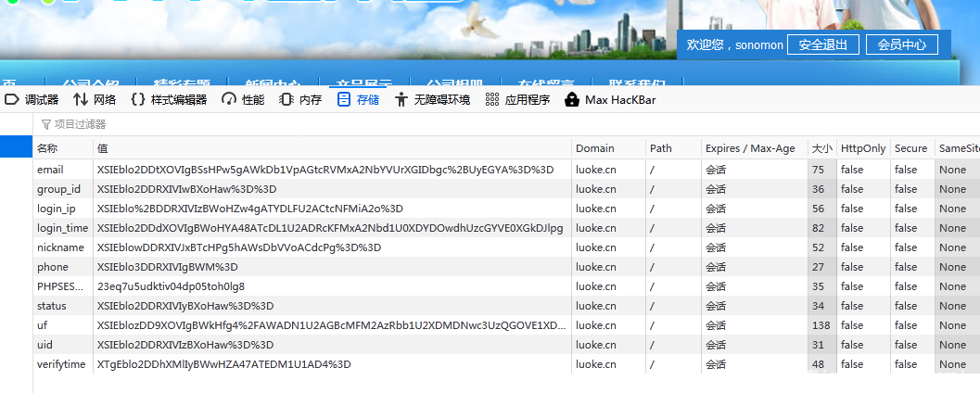980x393 pixels.
Task: Open the Application (应用程序) panel
Action: 517,99
